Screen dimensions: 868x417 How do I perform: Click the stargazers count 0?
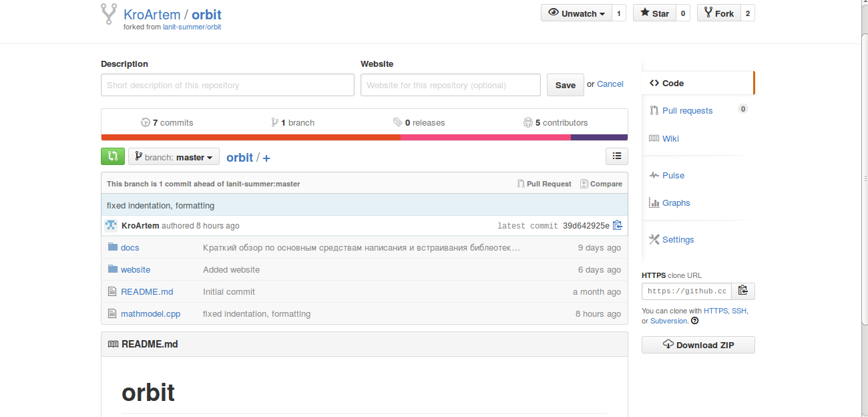(x=682, y=13)
